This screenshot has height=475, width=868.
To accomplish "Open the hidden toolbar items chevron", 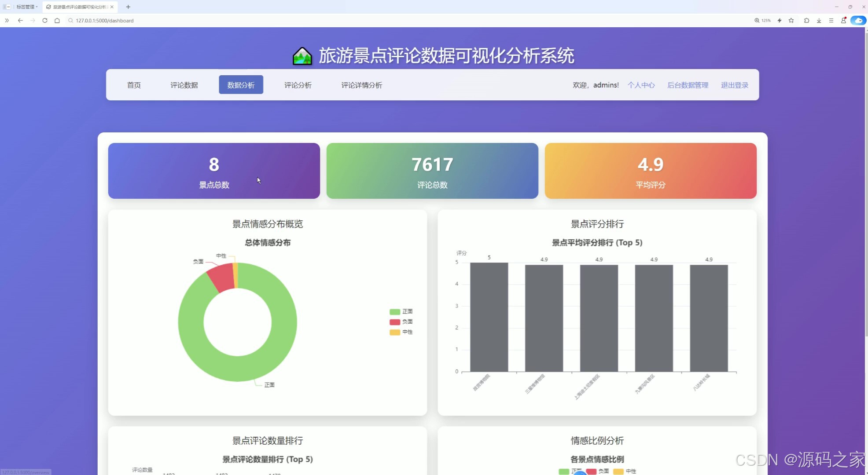I will tap(7, 20).
